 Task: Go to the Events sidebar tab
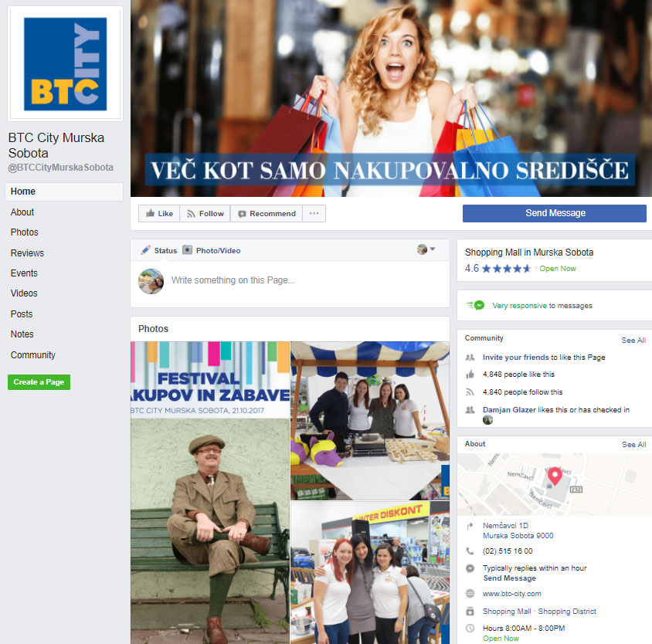[x=24, y=273]
